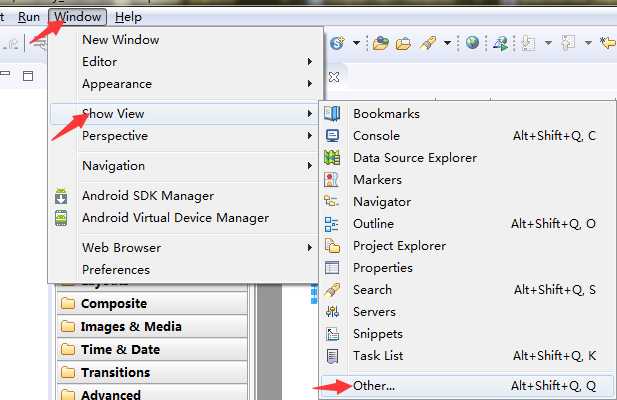Click the Markers view icon
This screenshot has width=617, height=400.
tap(331, 179)
